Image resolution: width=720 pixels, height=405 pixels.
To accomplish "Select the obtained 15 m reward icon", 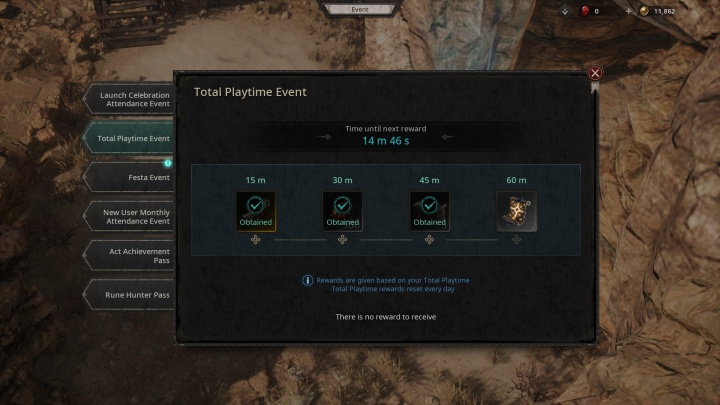I will tap(255, 212).
